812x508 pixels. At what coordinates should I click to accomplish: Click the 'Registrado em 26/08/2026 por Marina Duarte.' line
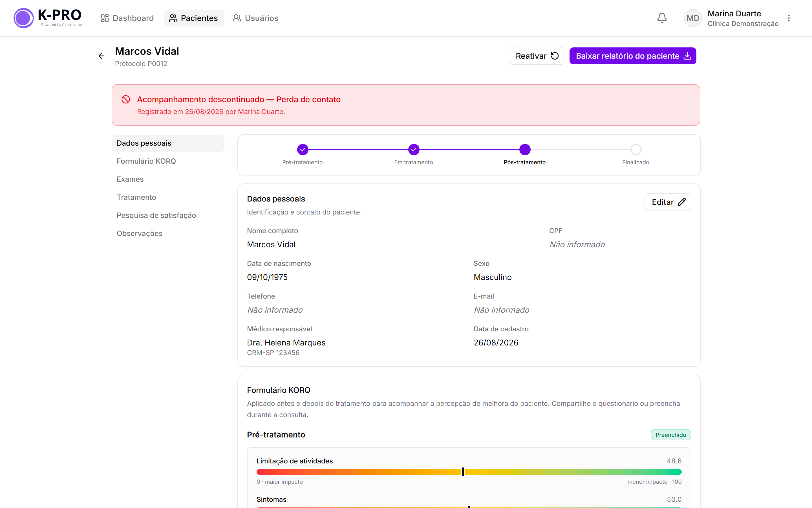[x=211, y=111]
